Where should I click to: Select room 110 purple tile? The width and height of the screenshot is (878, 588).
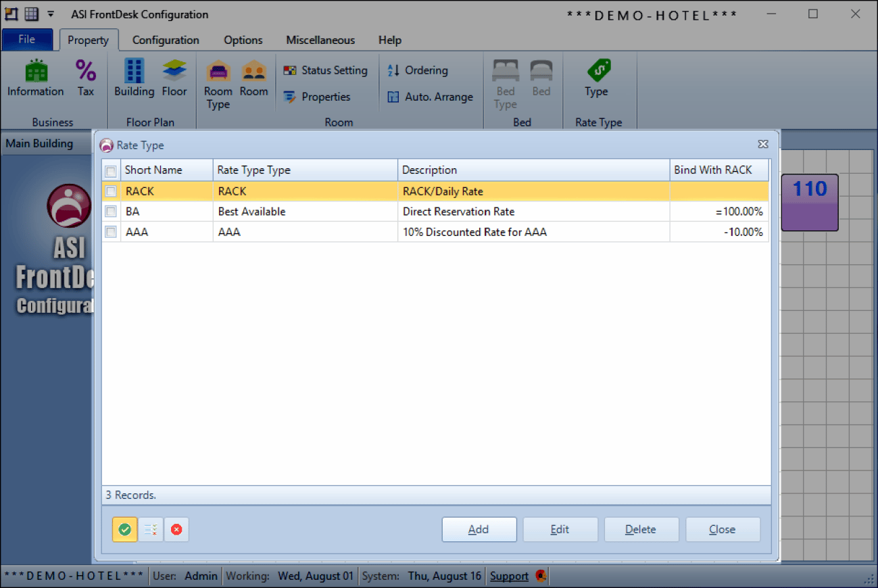coord(809,202)
